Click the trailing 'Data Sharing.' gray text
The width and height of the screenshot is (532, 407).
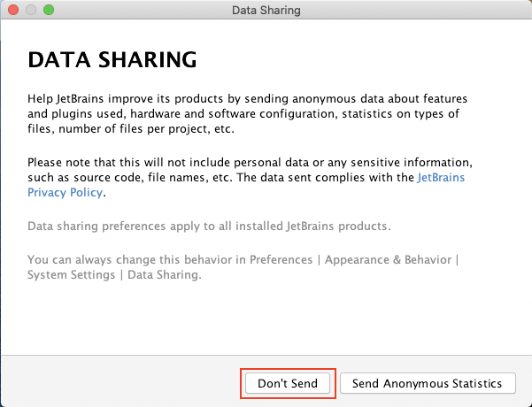165,274
